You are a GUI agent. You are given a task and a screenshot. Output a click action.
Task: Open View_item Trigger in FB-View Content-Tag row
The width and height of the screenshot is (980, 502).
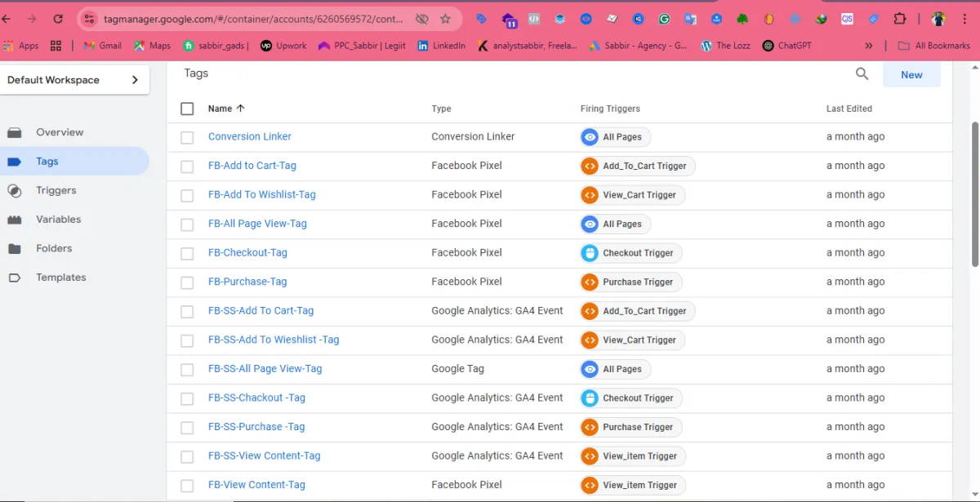point(632,485)
